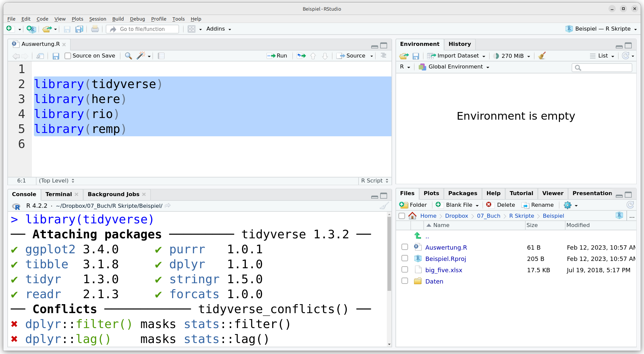644x354 pixels.
Task: Toggle Source on Save checkbox
Action: pos(68,56)
